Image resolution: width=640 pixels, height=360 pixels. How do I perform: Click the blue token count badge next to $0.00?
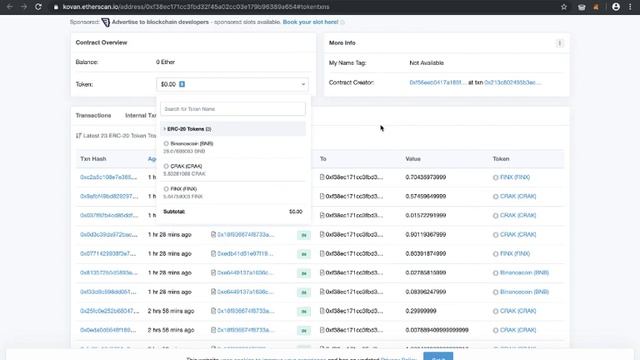[x=182, y=84]
